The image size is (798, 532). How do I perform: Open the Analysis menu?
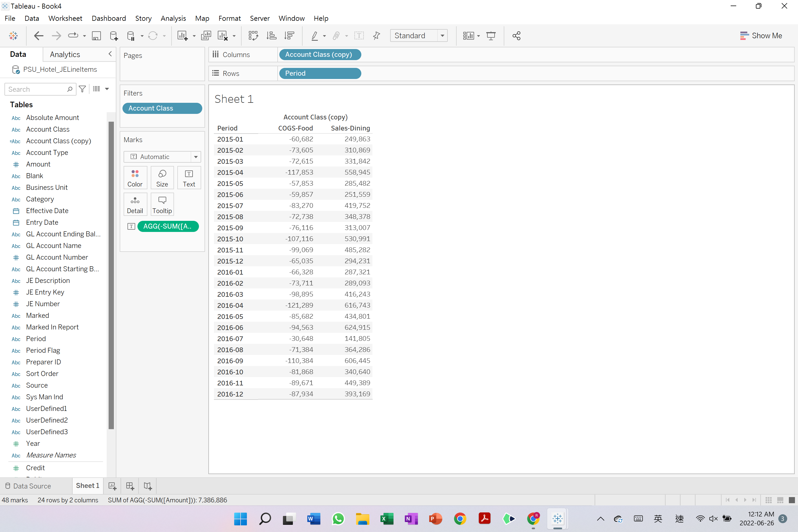tap(173, 18)
